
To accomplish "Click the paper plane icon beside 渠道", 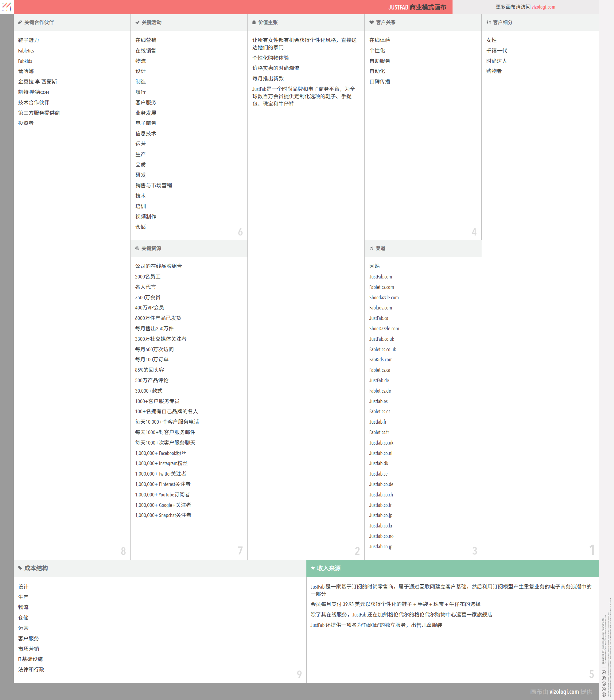I will pyautogui.click(x=371, y=249).
